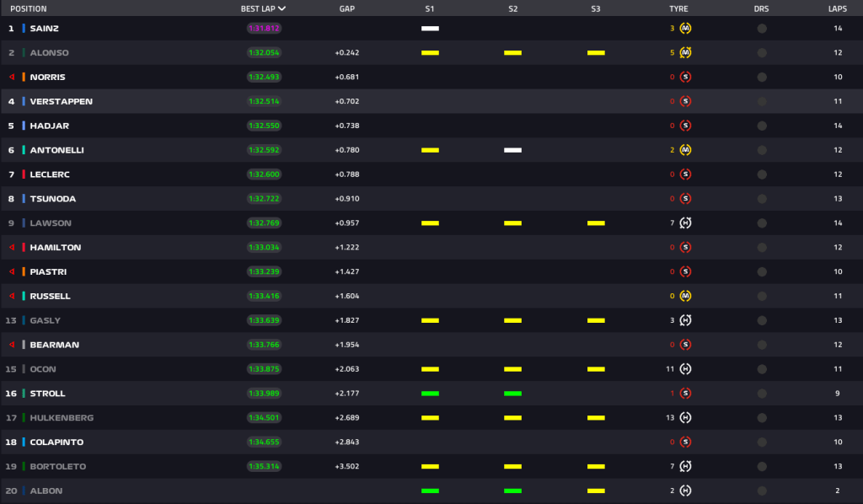Select the SAINZ driver name
863x504 pixels.
pyautogui.click(x=44, y=29)
